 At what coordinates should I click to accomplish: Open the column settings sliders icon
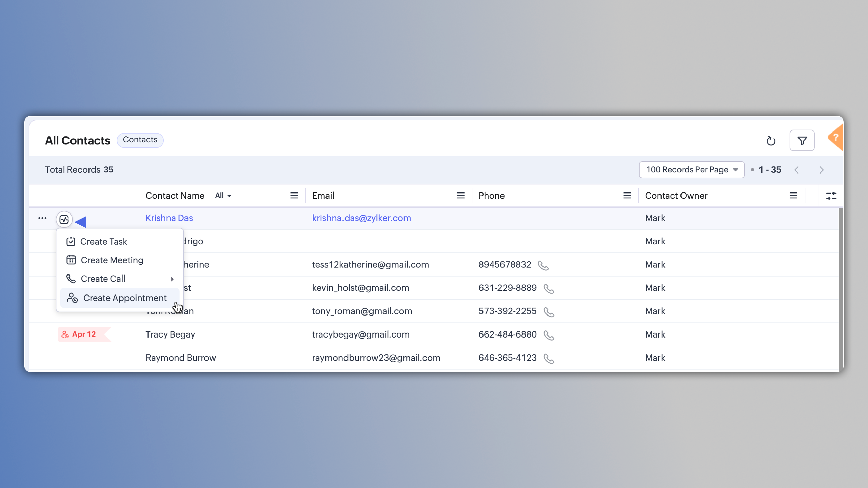[x=831, y=196]
